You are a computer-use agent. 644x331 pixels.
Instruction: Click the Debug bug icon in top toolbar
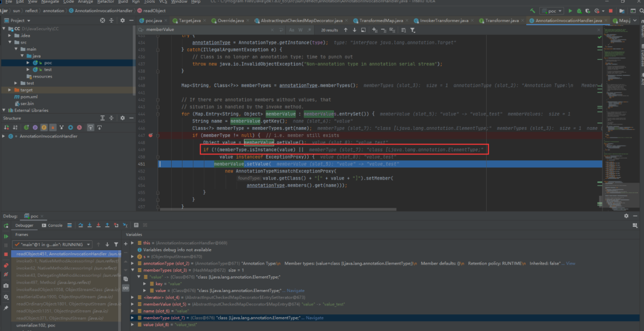click(x=579, y=11)
